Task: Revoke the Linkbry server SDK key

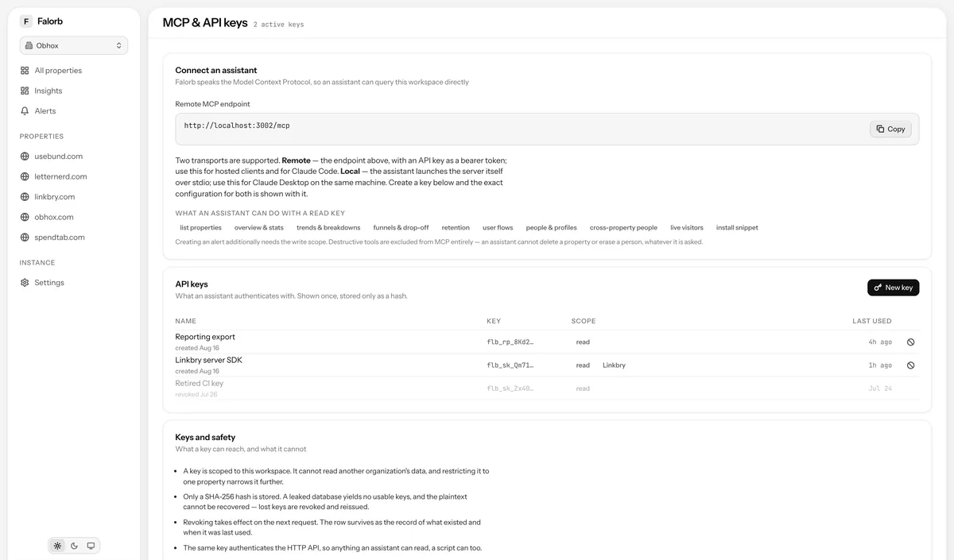Action: (x=911, y=365)
